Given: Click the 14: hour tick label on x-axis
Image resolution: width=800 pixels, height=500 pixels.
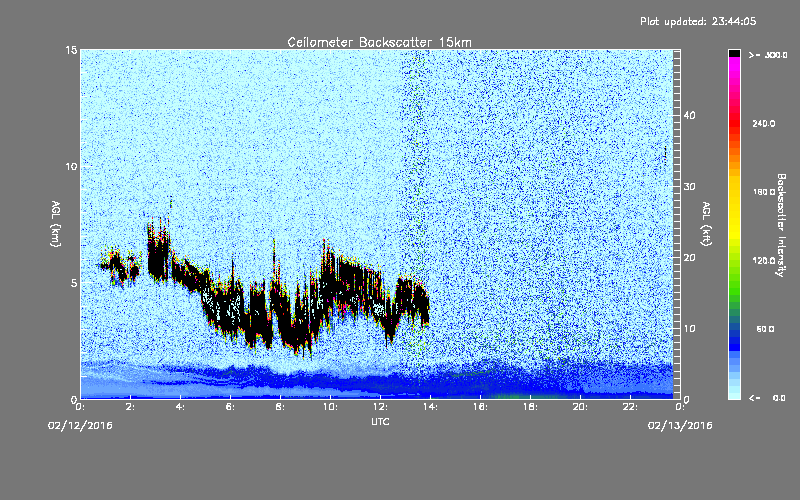Looking at the screenshot, I should point(430,407).
